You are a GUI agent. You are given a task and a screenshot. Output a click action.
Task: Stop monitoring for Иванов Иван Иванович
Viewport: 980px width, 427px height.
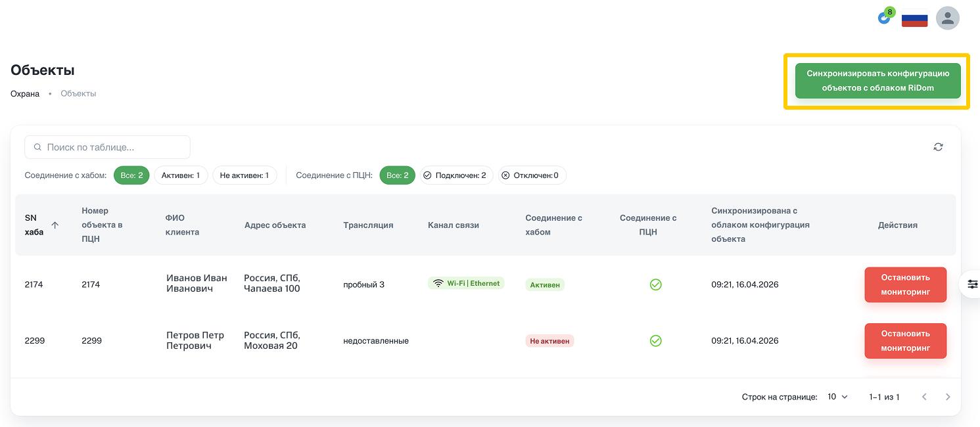coord(905,284)
